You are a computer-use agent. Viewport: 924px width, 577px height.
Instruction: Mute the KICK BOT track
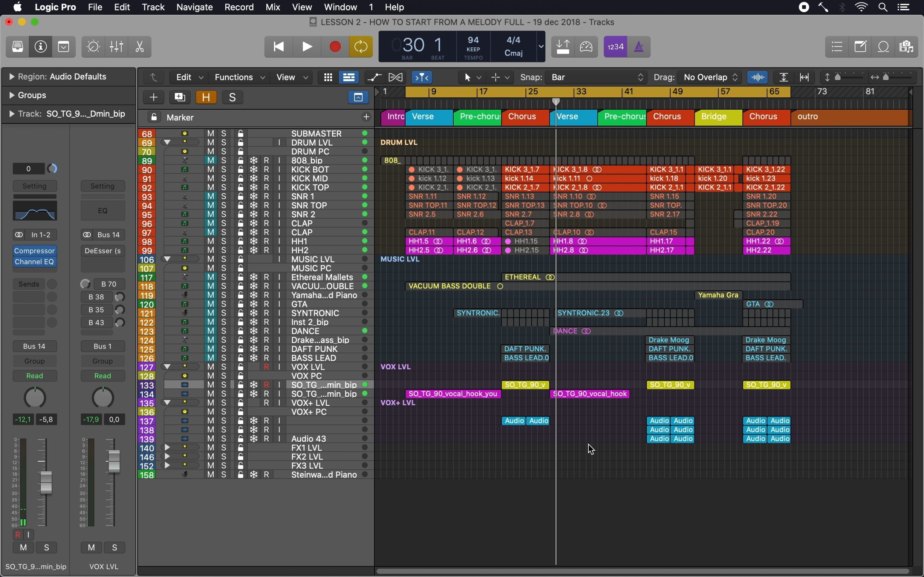click(x=211, y=169)
